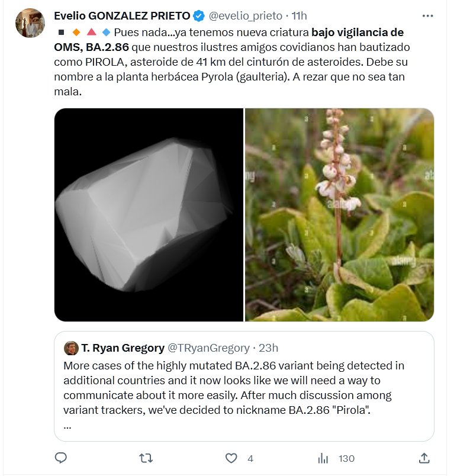Viewport: 457px width, 476px height.
Task: Click the blue verified badge icon
Action: [x=200, y=15]
